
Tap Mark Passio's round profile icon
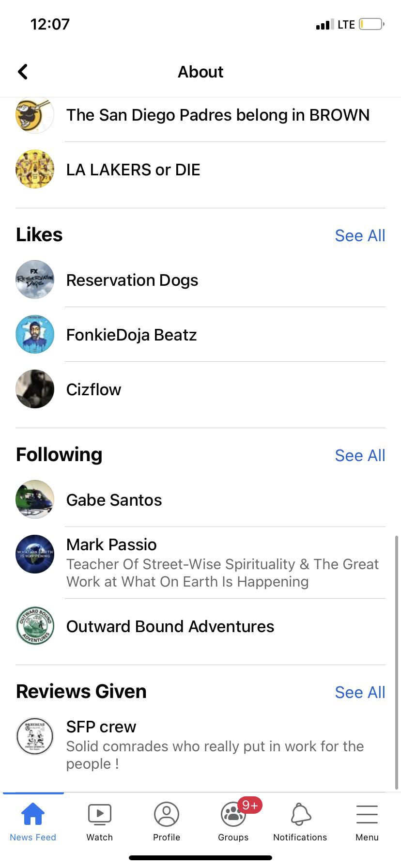tap(35, 554)
